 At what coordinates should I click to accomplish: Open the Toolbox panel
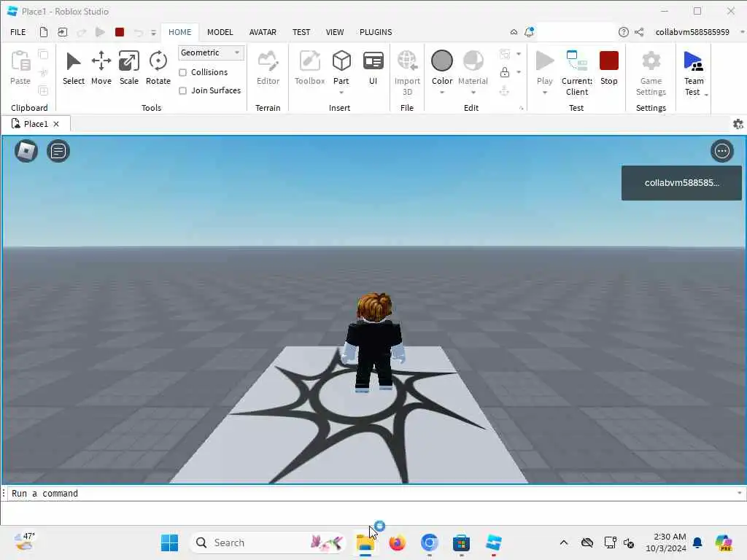point(309,68)
